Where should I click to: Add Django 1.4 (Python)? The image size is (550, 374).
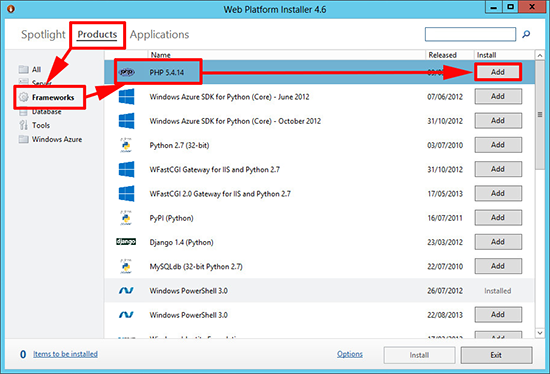tap(498, 241)
